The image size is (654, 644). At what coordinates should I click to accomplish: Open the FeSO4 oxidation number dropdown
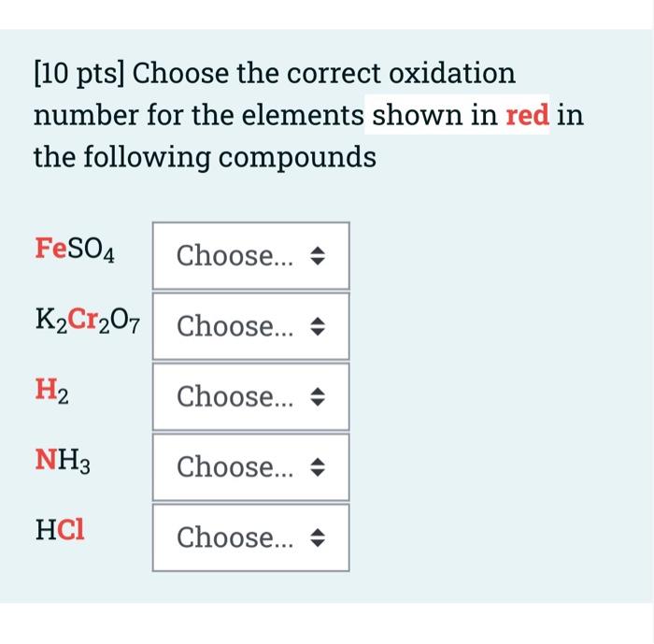click(x=250, y=255)
